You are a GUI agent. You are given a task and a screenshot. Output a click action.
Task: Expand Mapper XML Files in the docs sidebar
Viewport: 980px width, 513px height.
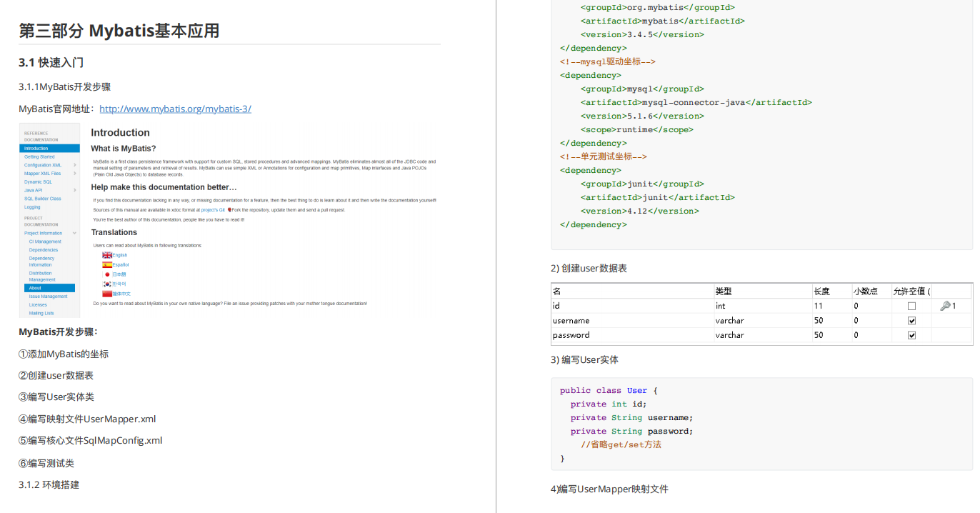pyautogui.click(x=74, y=174)
